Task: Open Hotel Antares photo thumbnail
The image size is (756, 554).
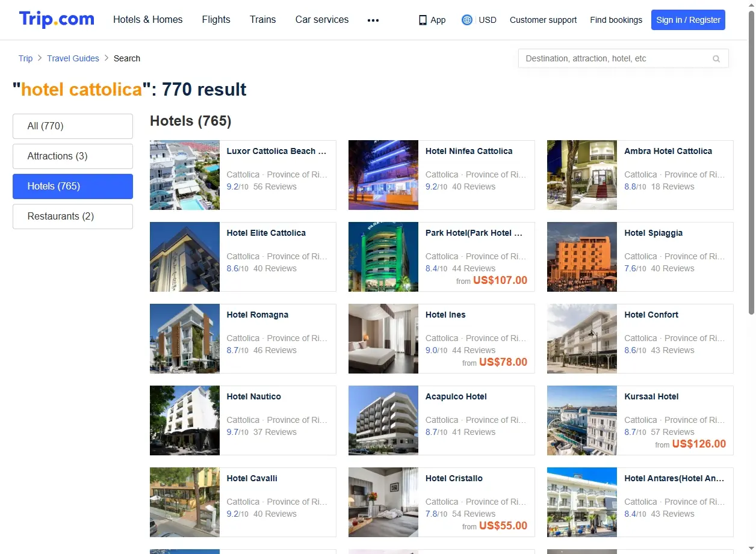Action: [582, 502]
